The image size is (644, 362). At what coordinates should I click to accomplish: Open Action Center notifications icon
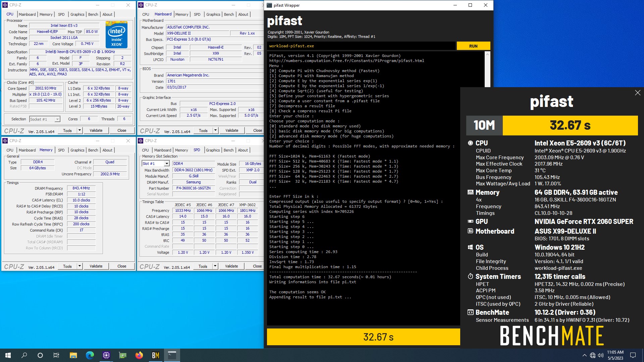[633, 355]
